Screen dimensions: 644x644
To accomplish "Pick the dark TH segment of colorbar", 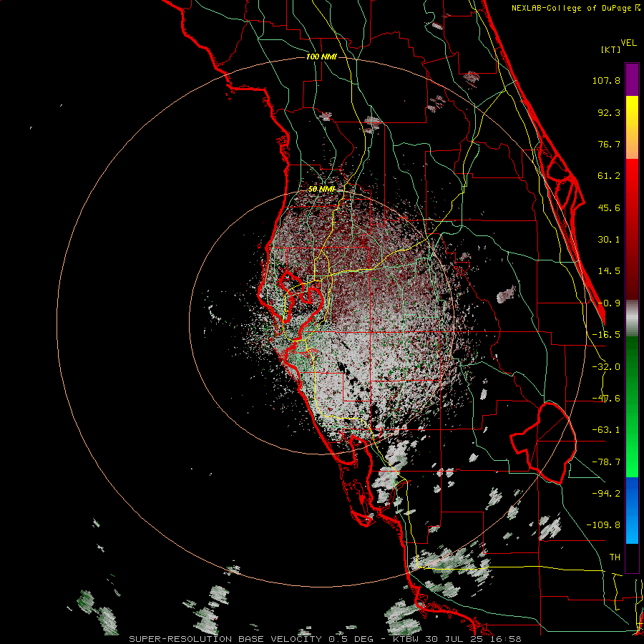I will click(632, 557).
